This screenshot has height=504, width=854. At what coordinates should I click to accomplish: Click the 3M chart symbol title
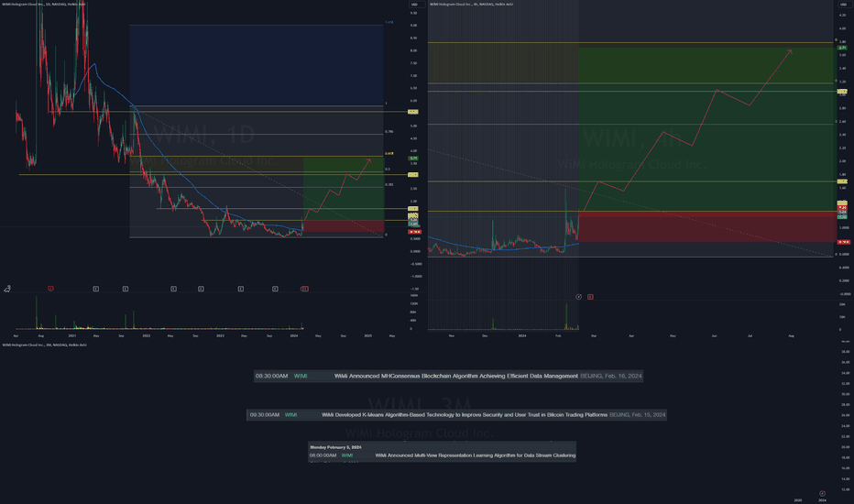(44, 345)
